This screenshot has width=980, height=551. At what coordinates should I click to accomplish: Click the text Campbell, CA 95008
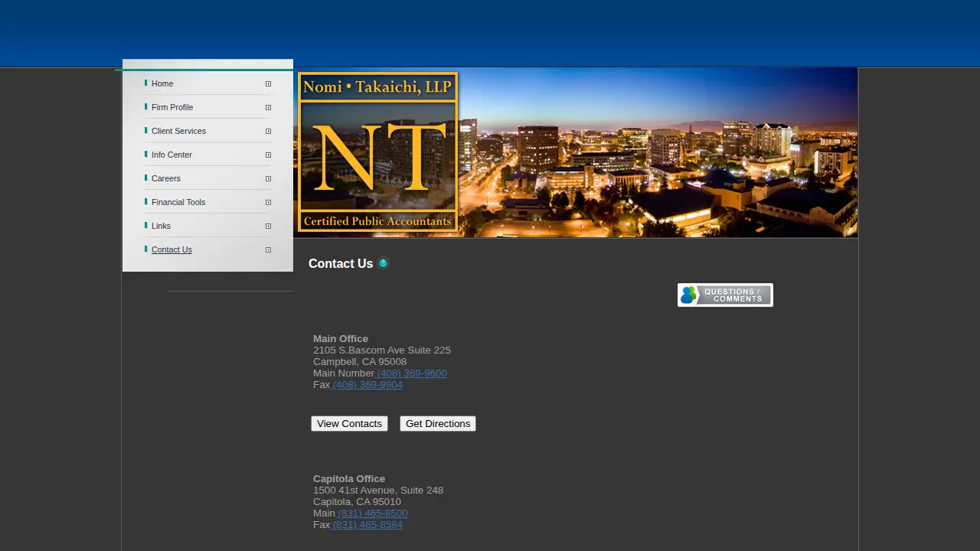tap(360, 362)
